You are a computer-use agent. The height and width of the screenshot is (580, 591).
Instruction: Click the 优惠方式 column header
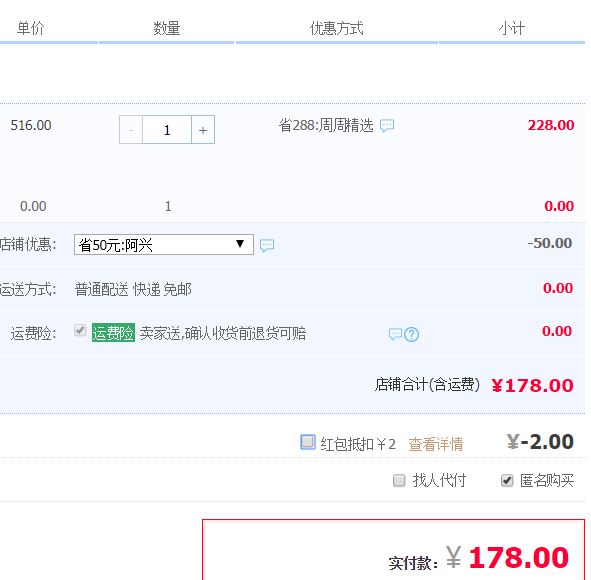point(337,28)
